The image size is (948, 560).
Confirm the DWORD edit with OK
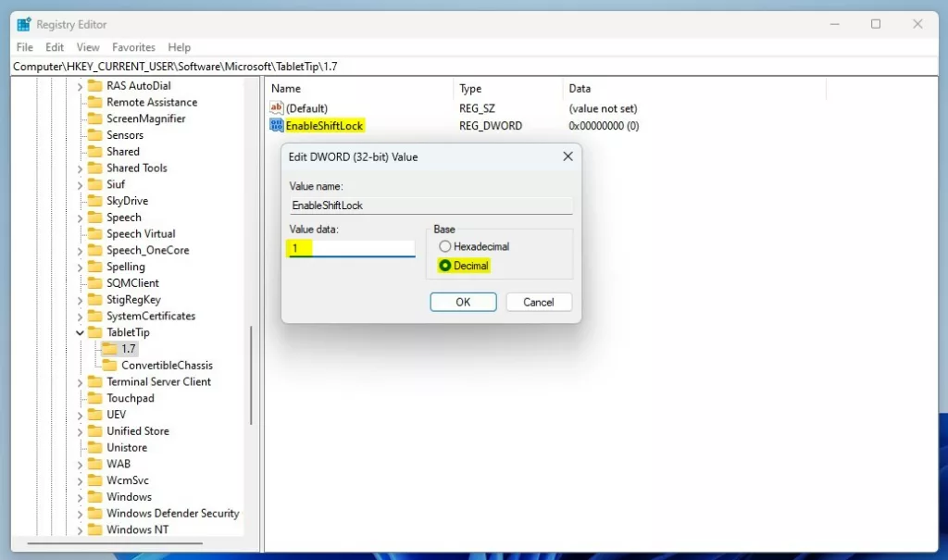pyautogui.click(x=463, y=302)
